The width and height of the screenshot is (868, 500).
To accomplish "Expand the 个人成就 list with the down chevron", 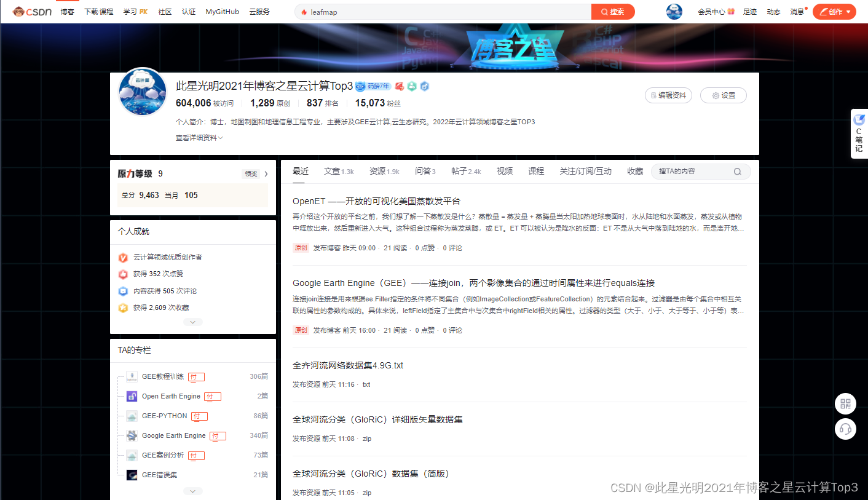I will (x=192, y=322).
